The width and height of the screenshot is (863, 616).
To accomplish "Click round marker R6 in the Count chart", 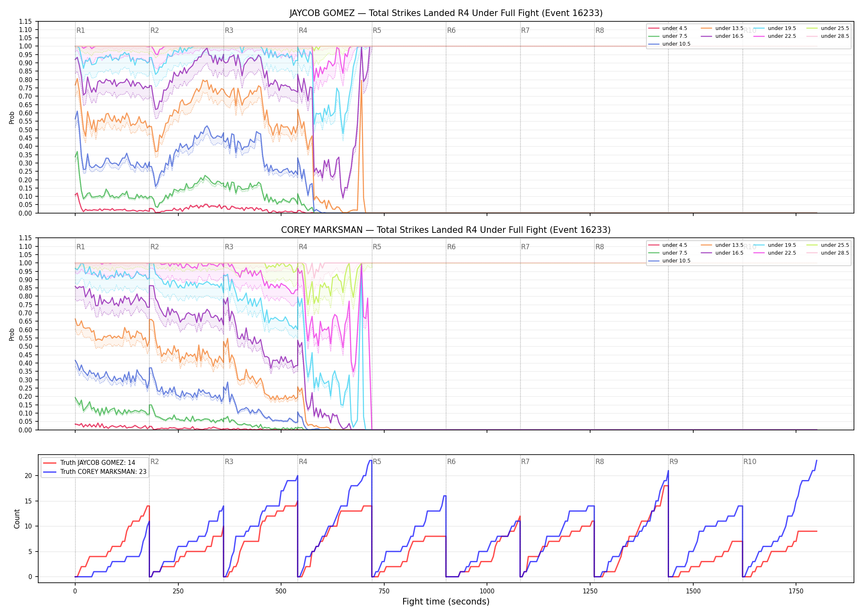I will click(x=451, y=462).
